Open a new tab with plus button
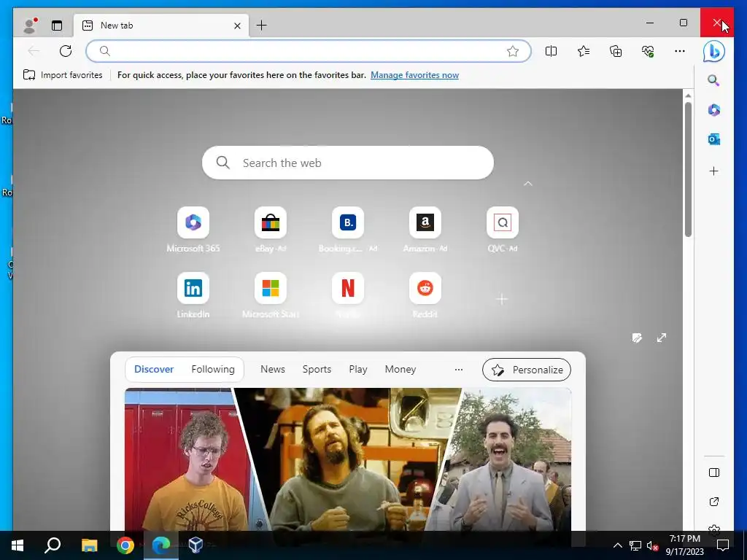Viewport: 747px width, 560px height. coord(262,26)
